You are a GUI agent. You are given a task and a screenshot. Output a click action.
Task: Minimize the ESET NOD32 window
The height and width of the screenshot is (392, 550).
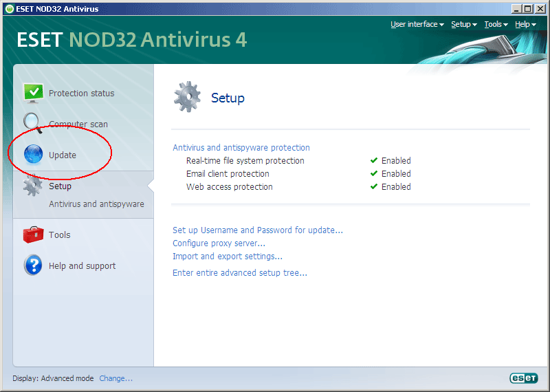pyautogui.click(x=516, y=9)
